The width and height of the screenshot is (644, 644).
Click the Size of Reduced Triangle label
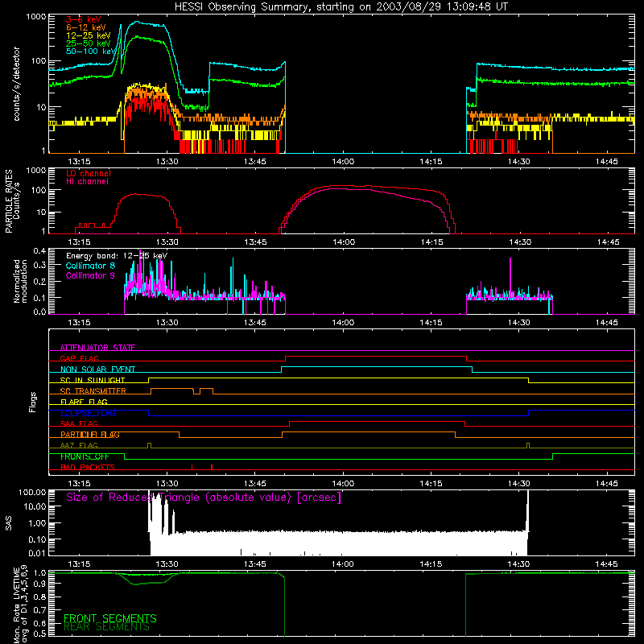pos(204,497)
